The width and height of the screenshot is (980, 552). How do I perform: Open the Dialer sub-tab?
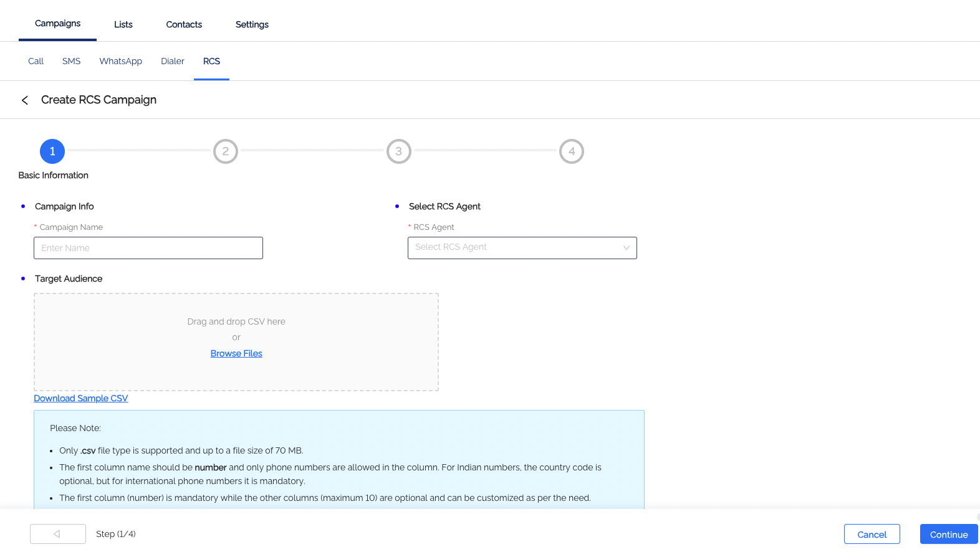pos(173,61)
